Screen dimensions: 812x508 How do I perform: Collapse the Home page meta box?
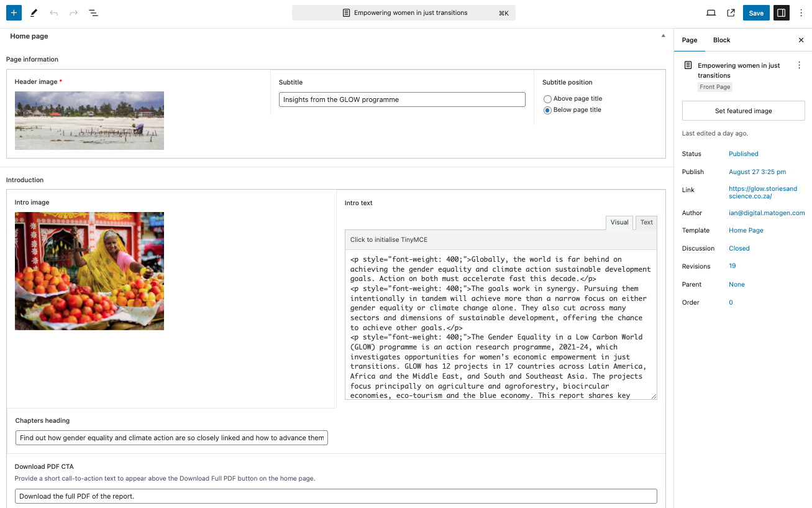coord(663,36)
